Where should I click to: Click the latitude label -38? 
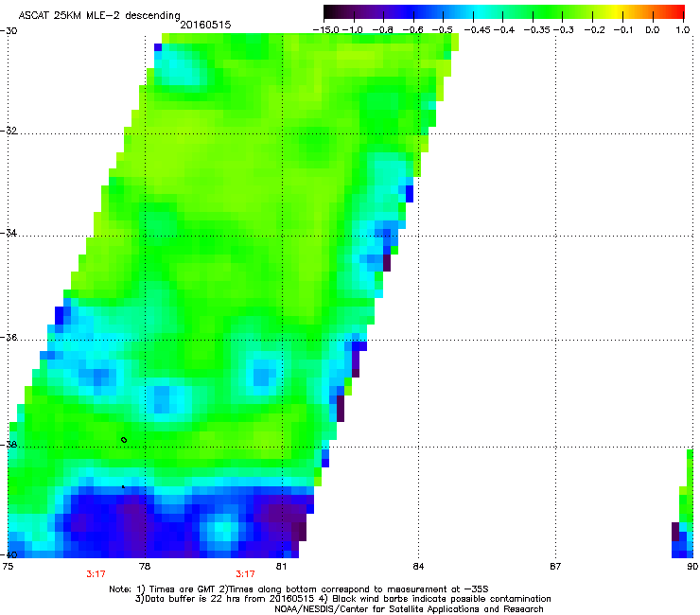[x=9, y=445]
